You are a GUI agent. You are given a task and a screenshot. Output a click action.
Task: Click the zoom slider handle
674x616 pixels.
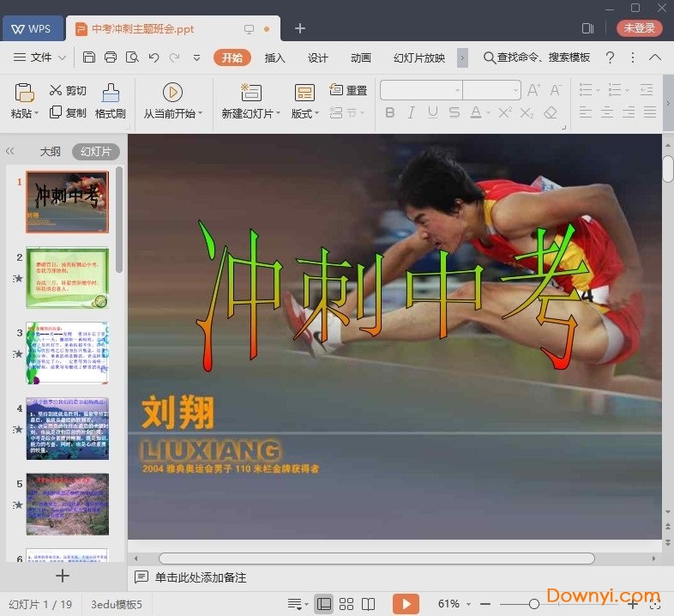coord(534,604)
